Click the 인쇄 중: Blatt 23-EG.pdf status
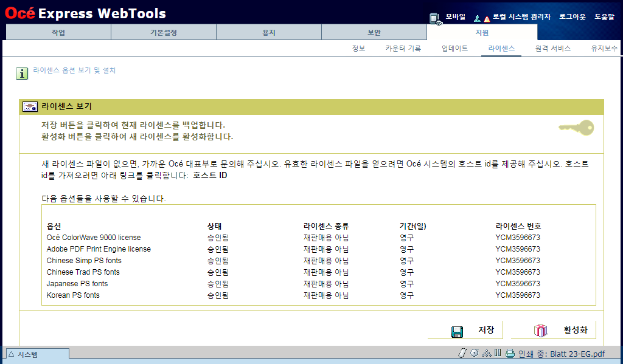 562,354
